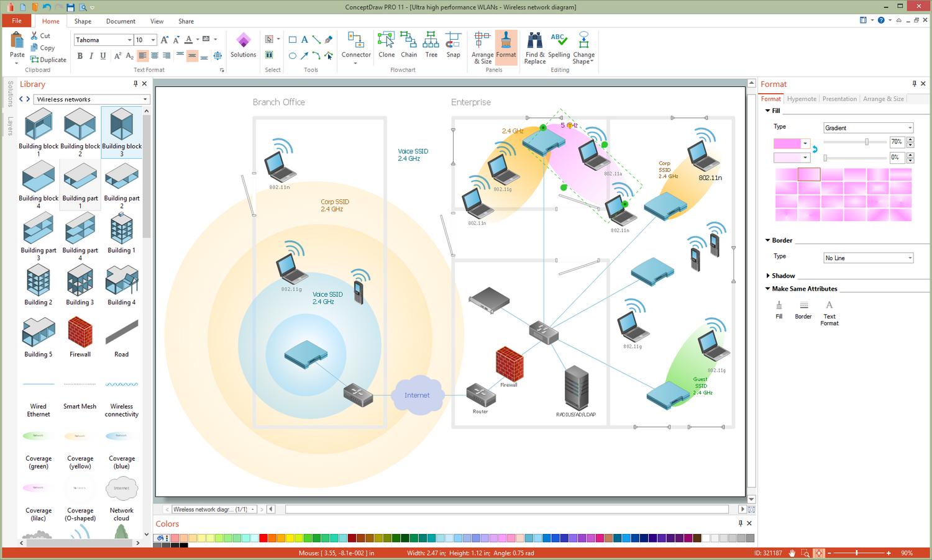
Task: Select the Ellipse drawing tool
Action: (293, 56)
